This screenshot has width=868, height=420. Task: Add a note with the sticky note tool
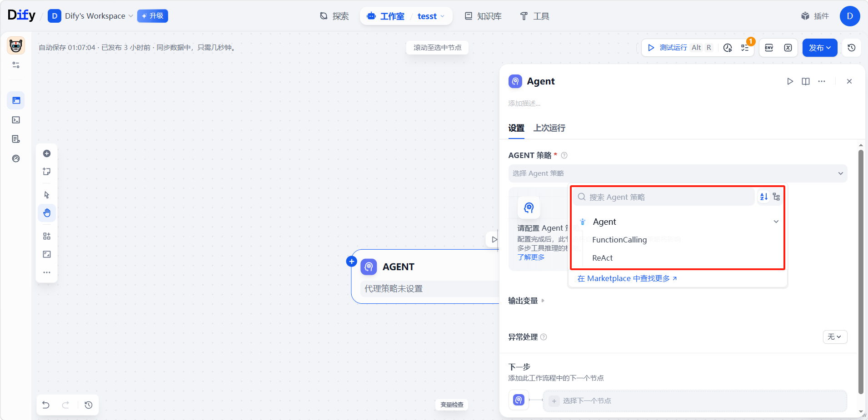click(x=47, y=172)
